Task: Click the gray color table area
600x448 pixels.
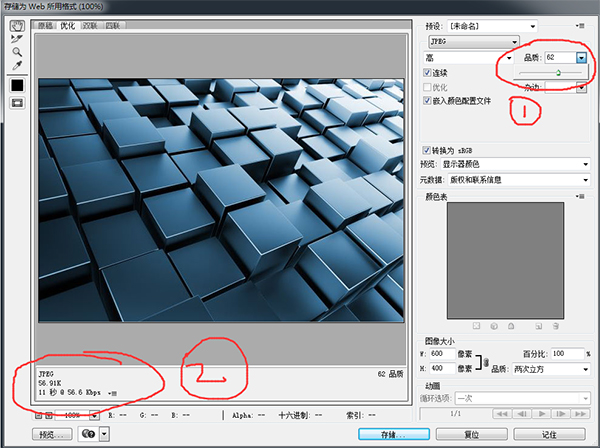Action: tap(505, 261)
